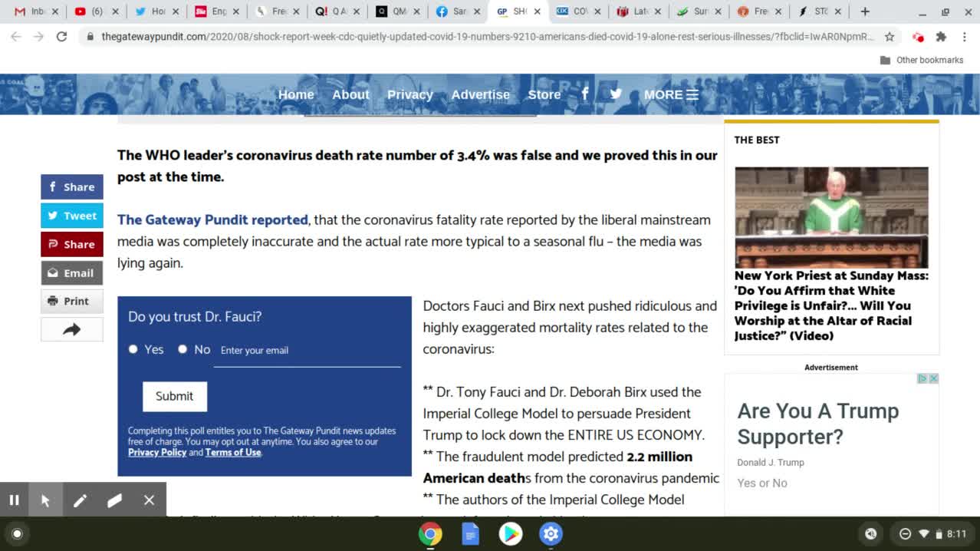View site security lock information
This screenshot has width=980, height=551.
(x=90, y=36)
